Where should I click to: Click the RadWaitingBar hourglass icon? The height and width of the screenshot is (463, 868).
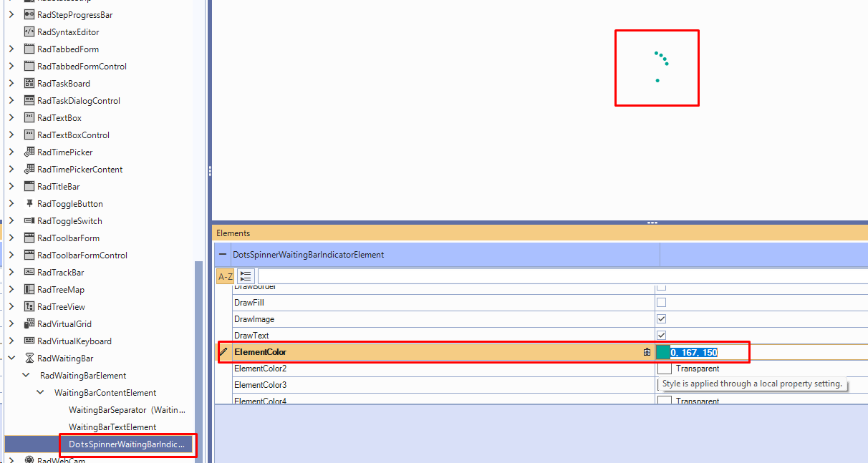point(29,359)
